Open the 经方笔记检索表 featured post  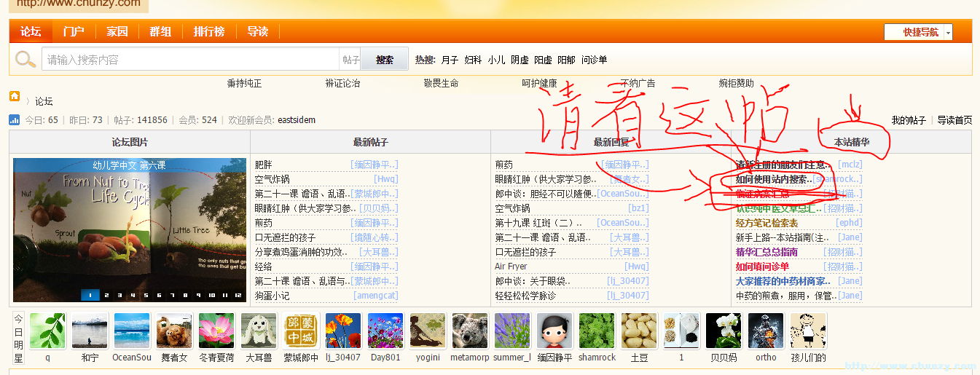click(767, 223)
